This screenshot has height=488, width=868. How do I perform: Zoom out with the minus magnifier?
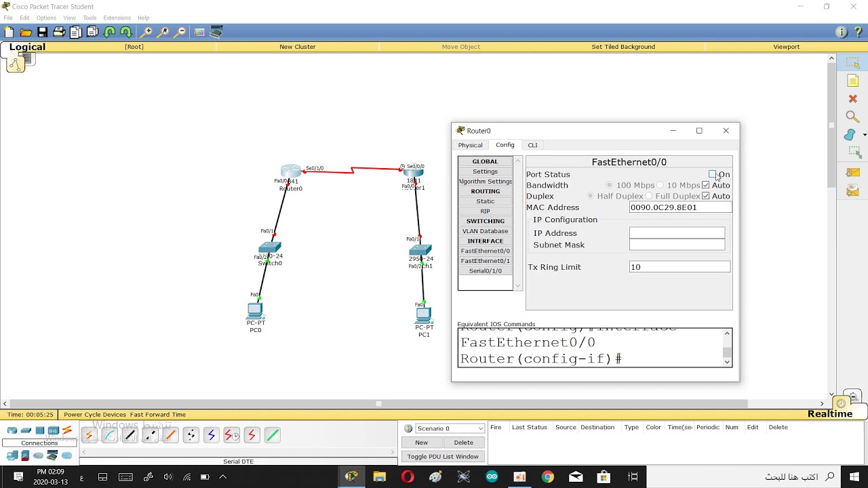tap(180, 32)
